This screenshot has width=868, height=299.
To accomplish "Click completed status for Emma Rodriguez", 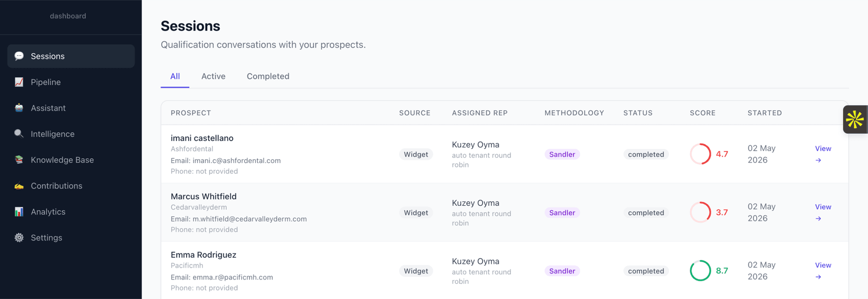I will [x=646, y=271].
